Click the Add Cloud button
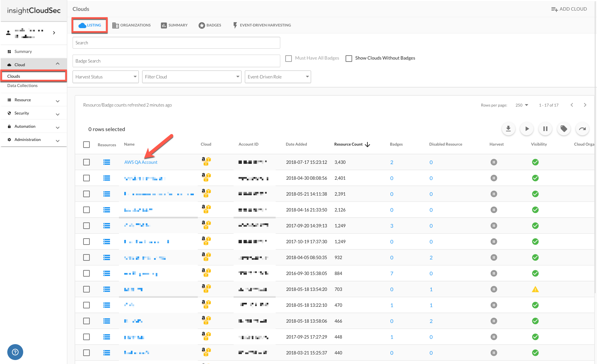The width and height of the screenshot is (597, 364). coord(569,9)
